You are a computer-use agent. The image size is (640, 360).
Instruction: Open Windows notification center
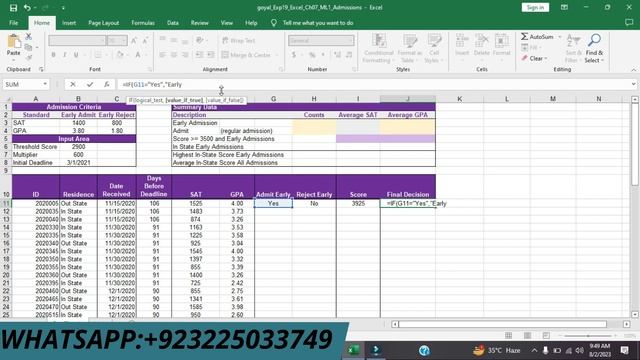coord(624,350)
